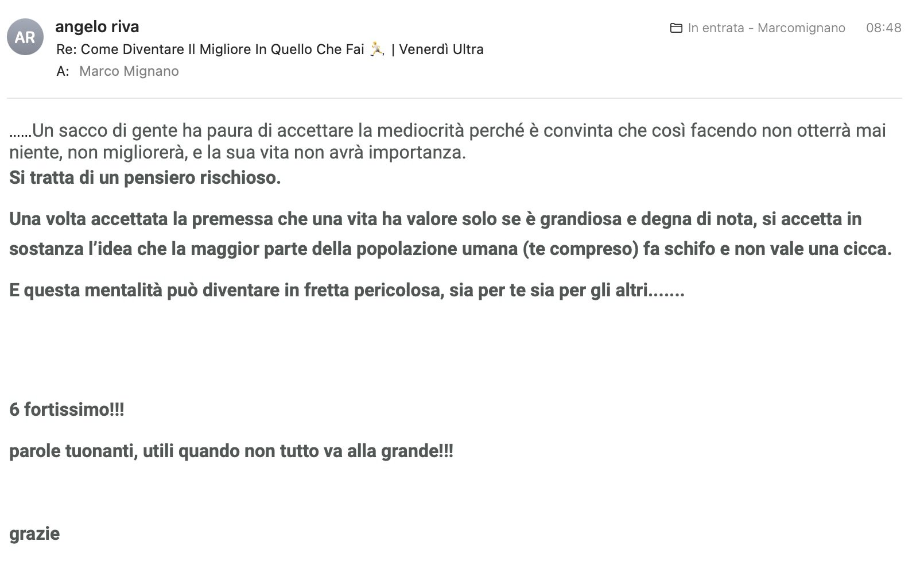
Task: Click the line starting Un sacco di gente
Action: pyautogui.click(x=448, y=131)
